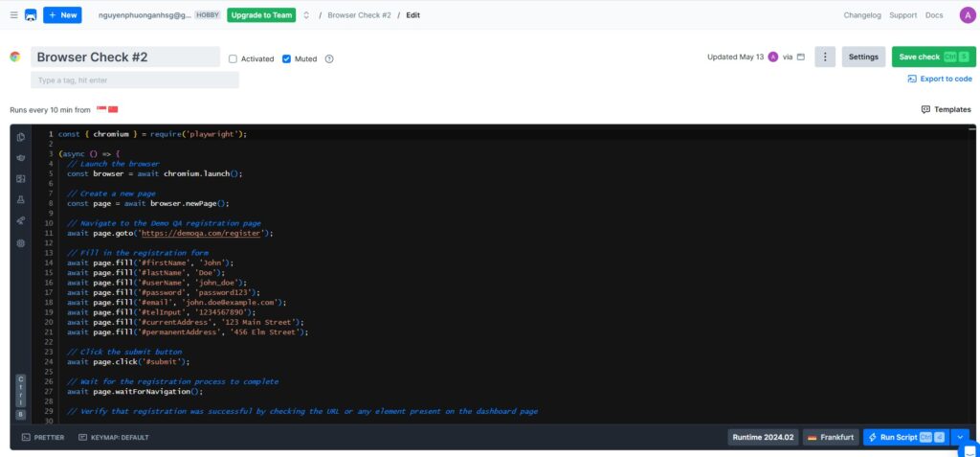Go to Docs in top navigation

coord(934,15)
